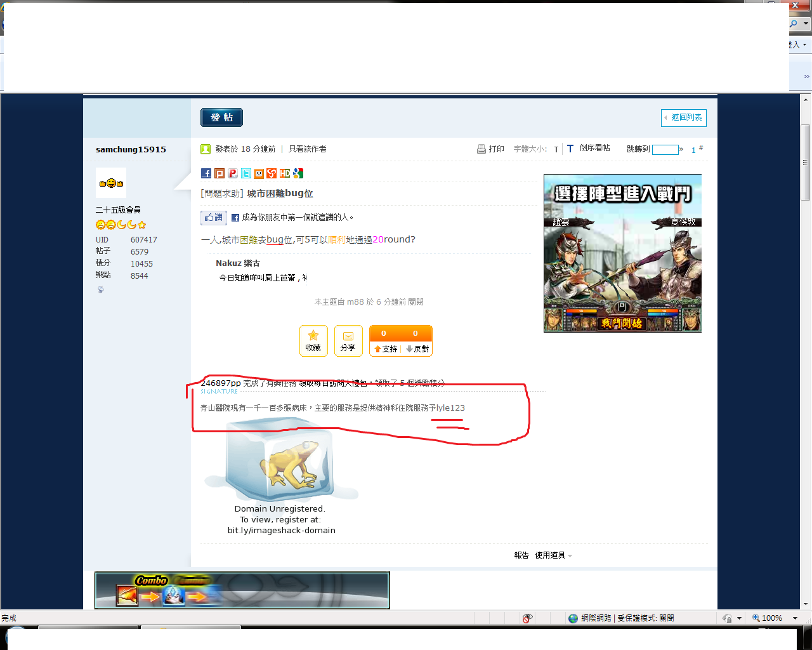Click the 積分 value 10455
This screenshot has width=812, height=650.
[142, 264]
